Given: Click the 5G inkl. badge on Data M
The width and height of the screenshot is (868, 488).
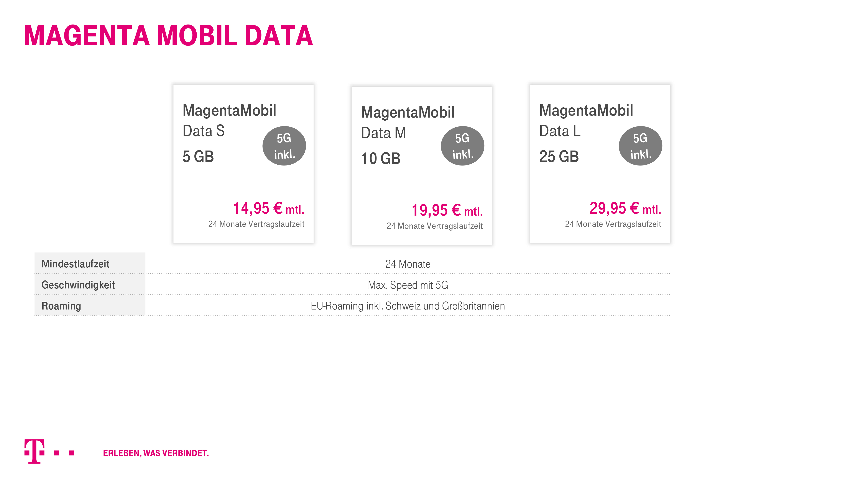Looking at the screenshot, I should [x=462, y=146].
